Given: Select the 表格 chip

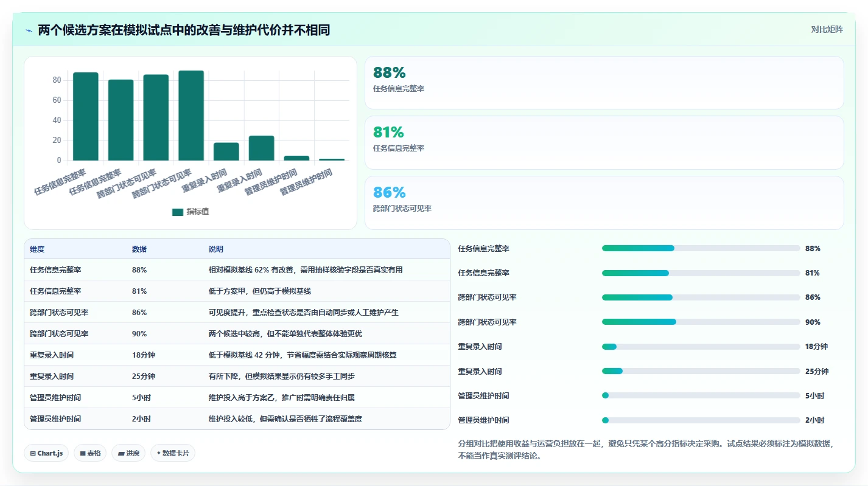Looking at the screenshot, I should click(x=90, y=453).
